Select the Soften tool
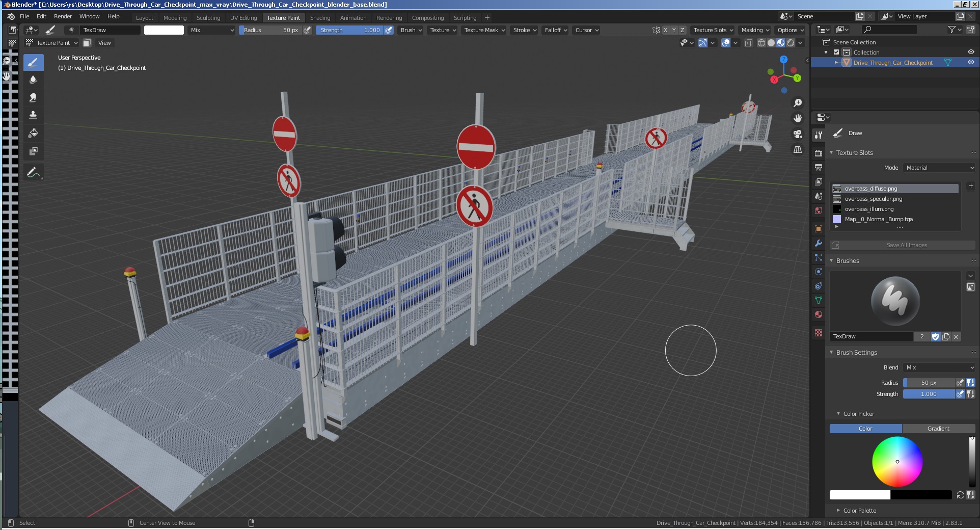 pyautogui.click(x=33, y=80)
